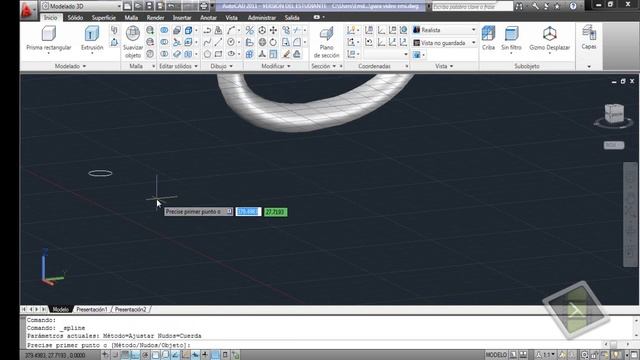Select the Rectangle tool in Dibujo panel

point(218,54)
